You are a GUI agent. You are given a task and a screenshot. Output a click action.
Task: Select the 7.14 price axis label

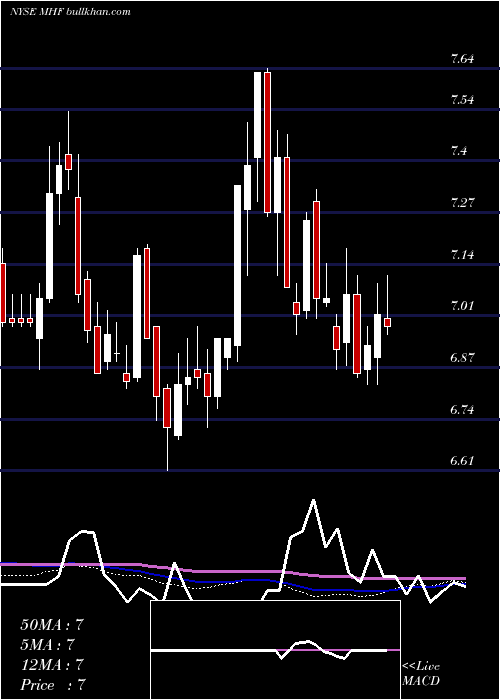coord(462,255)
